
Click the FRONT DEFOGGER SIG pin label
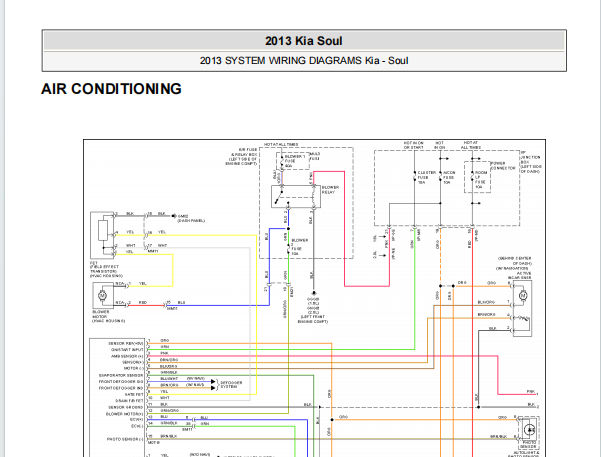[x=121, y=382]
